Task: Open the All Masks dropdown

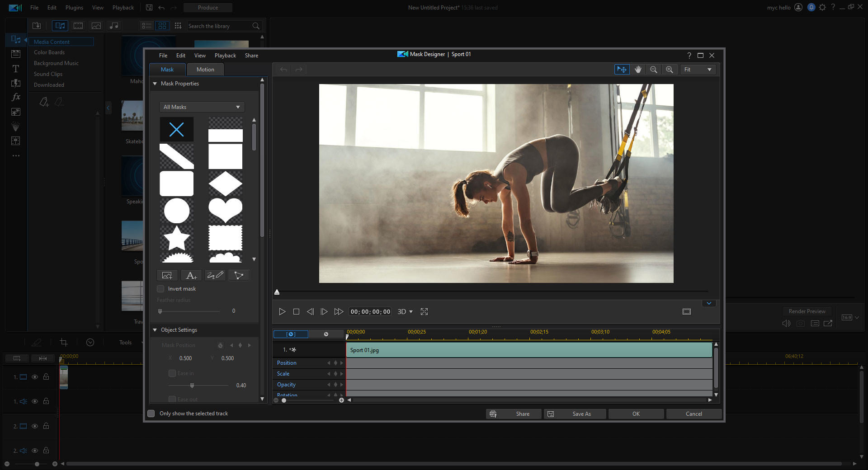Action: pos(202,107)
